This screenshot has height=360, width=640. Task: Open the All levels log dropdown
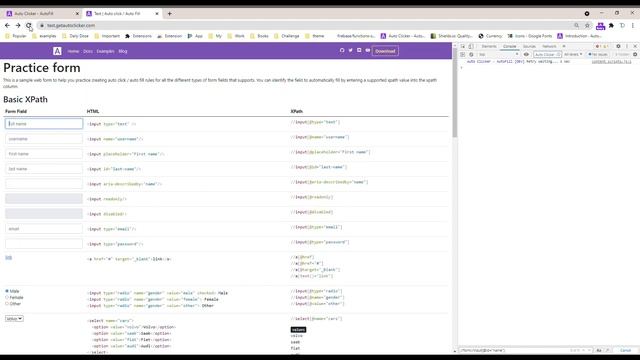573,54
